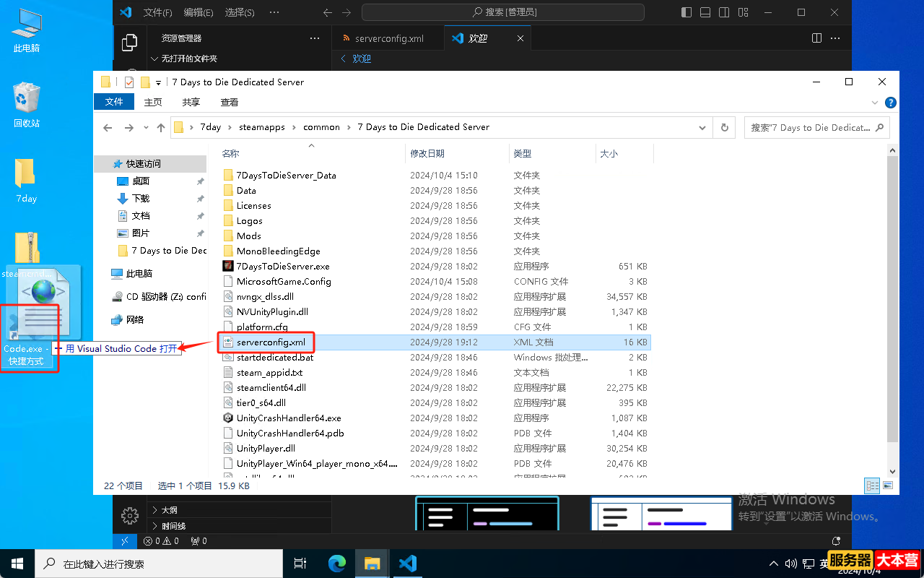
Task: Click the VS Code go forward arrow
Action: pyautogui.click(x=348, y=12)
